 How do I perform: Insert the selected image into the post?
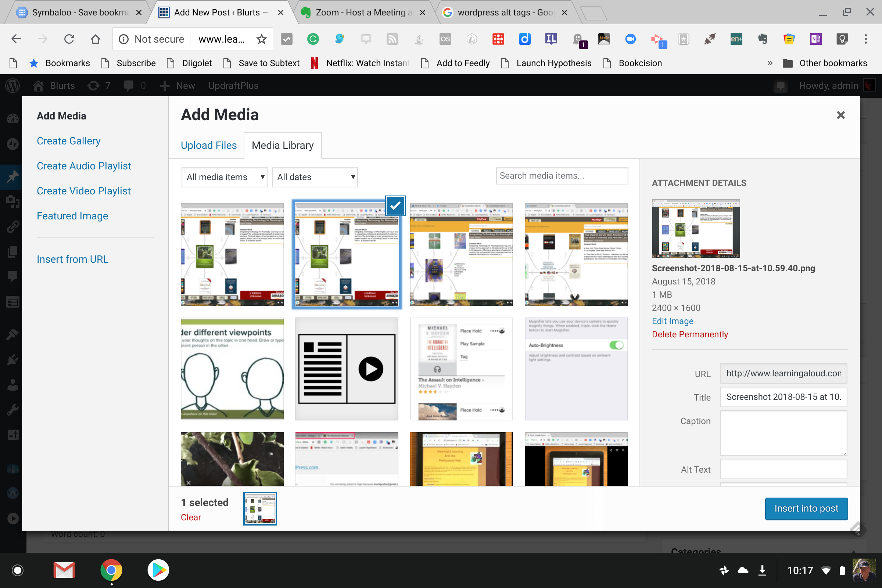click(x=806, y=509)
